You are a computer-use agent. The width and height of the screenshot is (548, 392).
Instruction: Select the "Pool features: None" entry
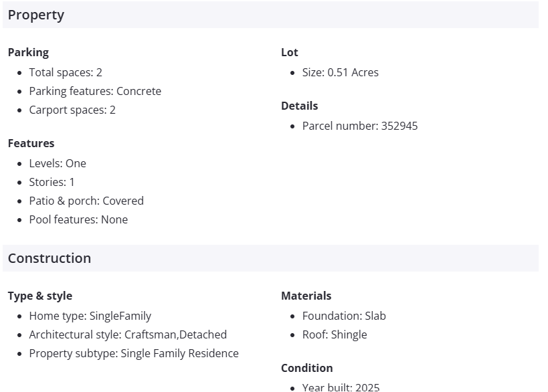click(78, 219)
